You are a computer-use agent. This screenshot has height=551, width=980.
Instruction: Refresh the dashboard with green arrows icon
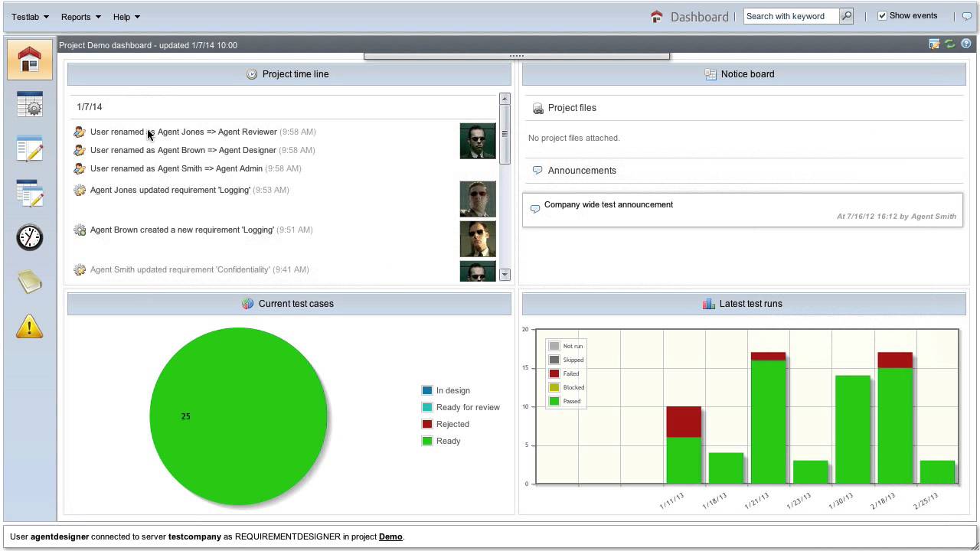point(950,44)
